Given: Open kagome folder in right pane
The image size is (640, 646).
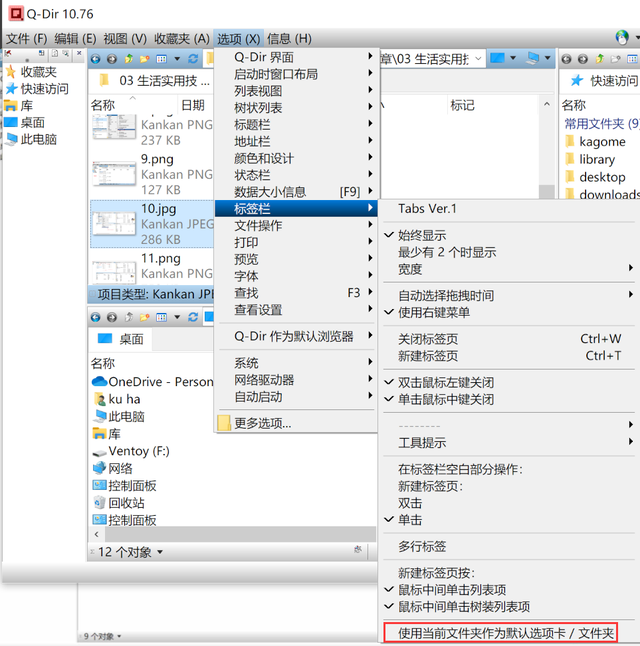Looking at the screenshot, I should [596, 142].
